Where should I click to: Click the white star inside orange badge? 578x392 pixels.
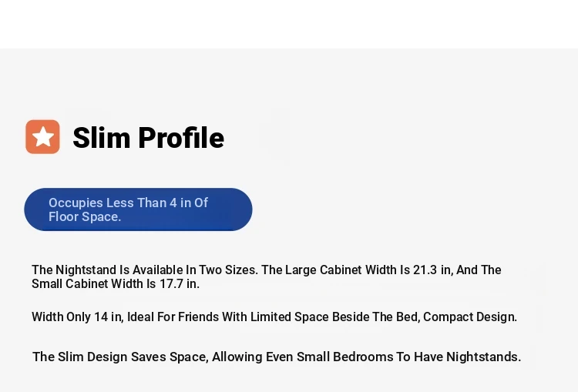(x=43, y=136)
